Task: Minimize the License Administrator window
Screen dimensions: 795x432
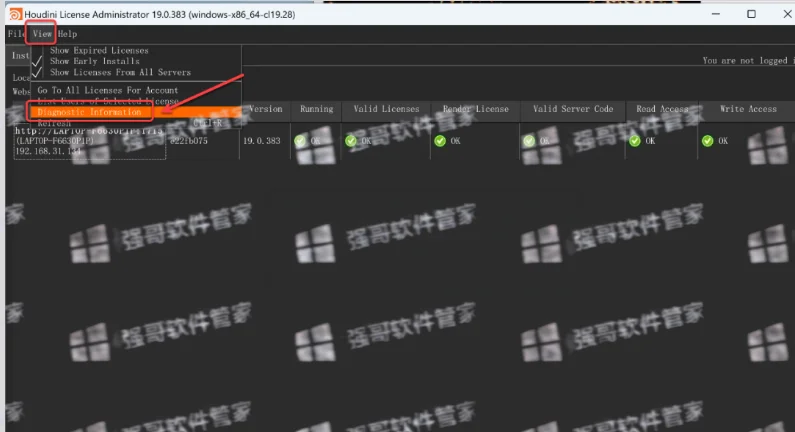Action: 716,14
